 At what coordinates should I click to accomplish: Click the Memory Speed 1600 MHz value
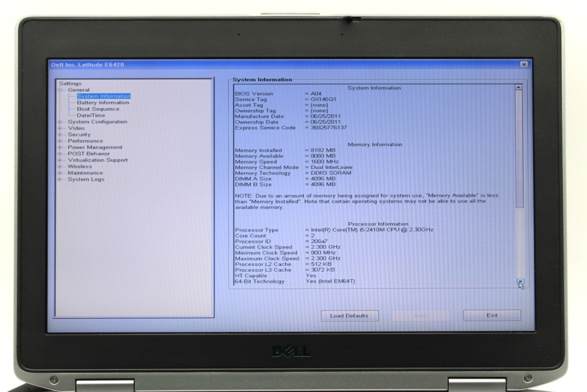325,162
